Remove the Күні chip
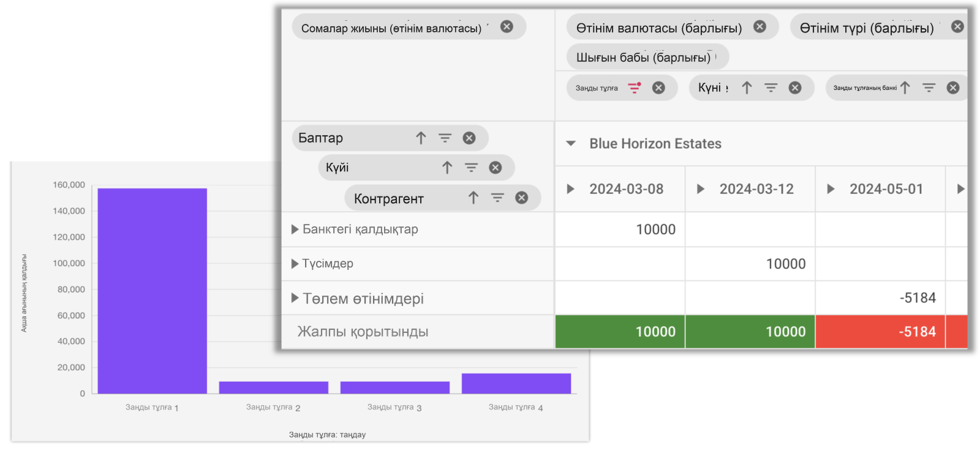 [795, 88]
